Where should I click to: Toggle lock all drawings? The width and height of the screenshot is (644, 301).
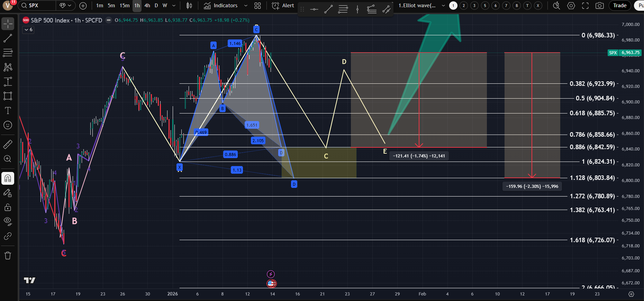pos(8,207)
